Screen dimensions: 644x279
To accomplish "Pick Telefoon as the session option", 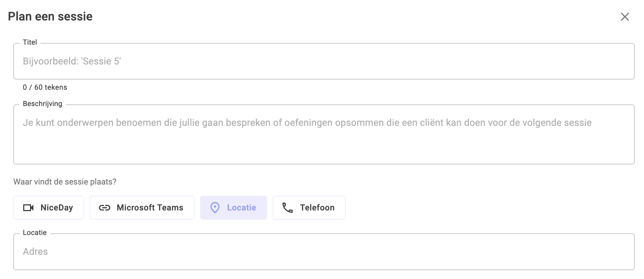I will click(309, 208).
